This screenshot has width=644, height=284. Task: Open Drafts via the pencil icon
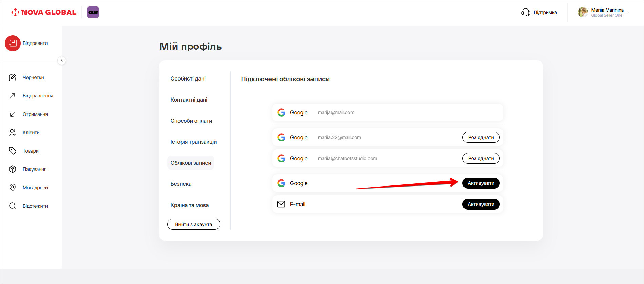pyautogui.click(x=13, y=77)
